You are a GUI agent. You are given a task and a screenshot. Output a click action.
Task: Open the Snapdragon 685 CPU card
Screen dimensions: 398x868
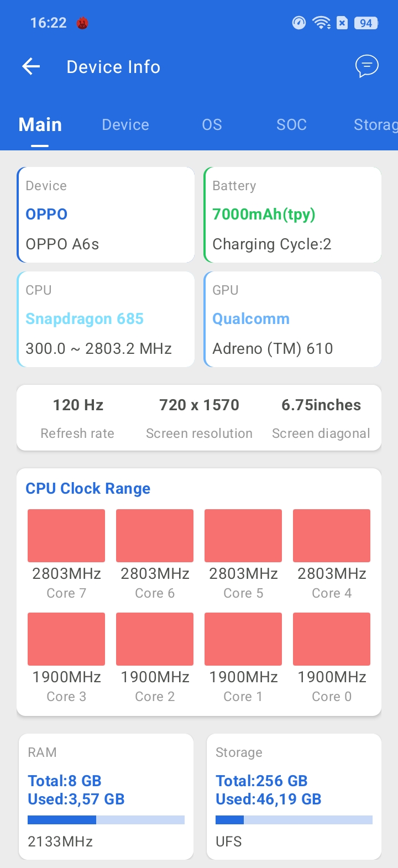[106, 319]
